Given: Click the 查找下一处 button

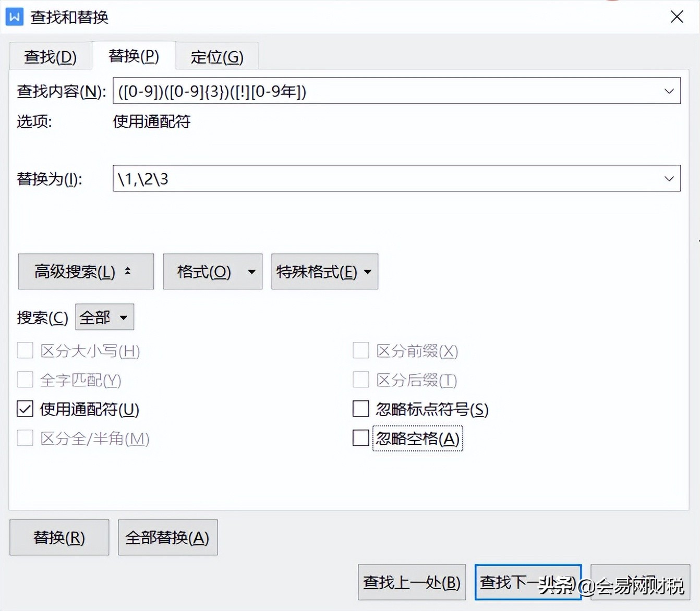Looking at the screenshot, I should [528, 582].
